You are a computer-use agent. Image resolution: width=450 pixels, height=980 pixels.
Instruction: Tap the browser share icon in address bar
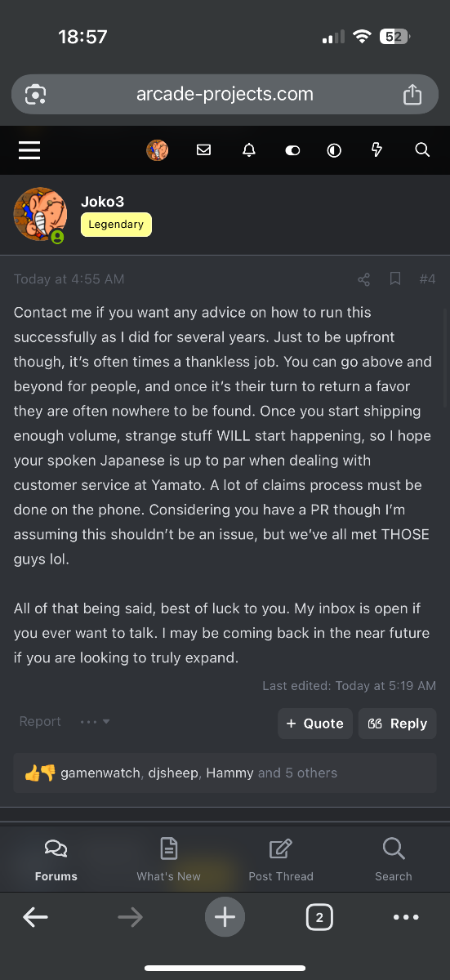(412, 94)
